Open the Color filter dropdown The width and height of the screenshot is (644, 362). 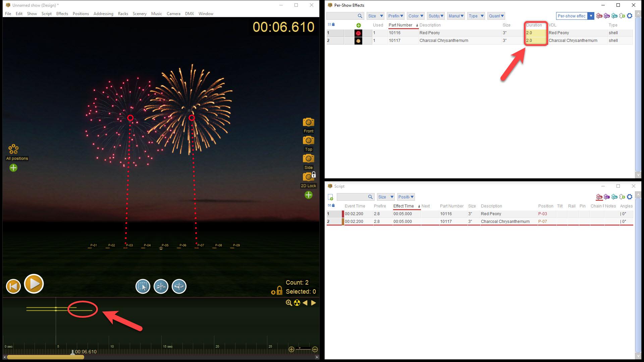click(416, 16)
